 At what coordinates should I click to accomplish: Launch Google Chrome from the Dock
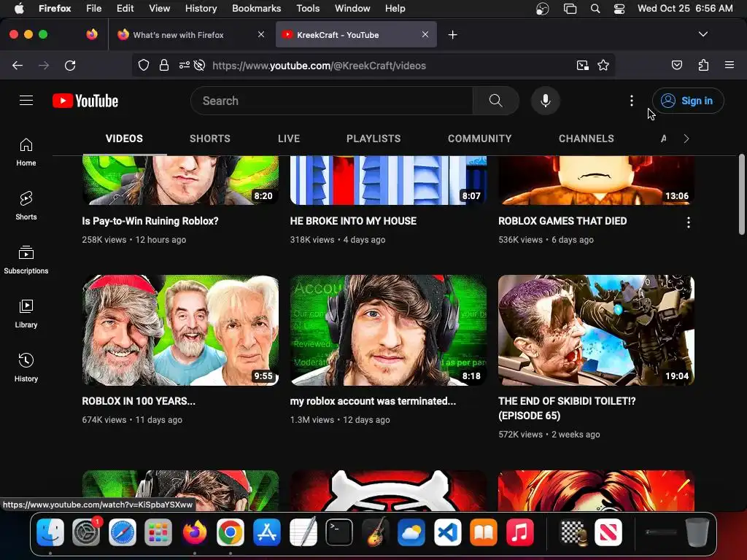pos(231,532)
